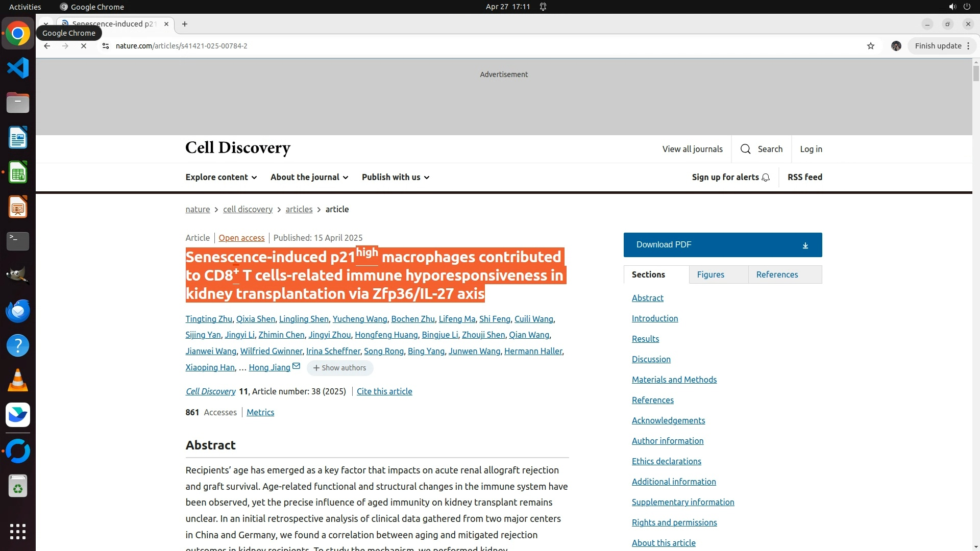The width and height of the screenshot is (980, 551).
Task: Click the email envelope icon beside Hong Jiang
Action: click(x=296, y=366)
